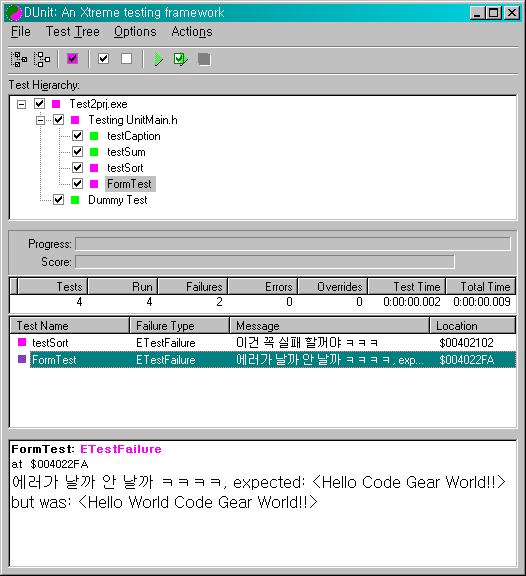Click the empty-box Deselect Current toolbar icon
526x576 pixels.
click(x=126, y=59)
